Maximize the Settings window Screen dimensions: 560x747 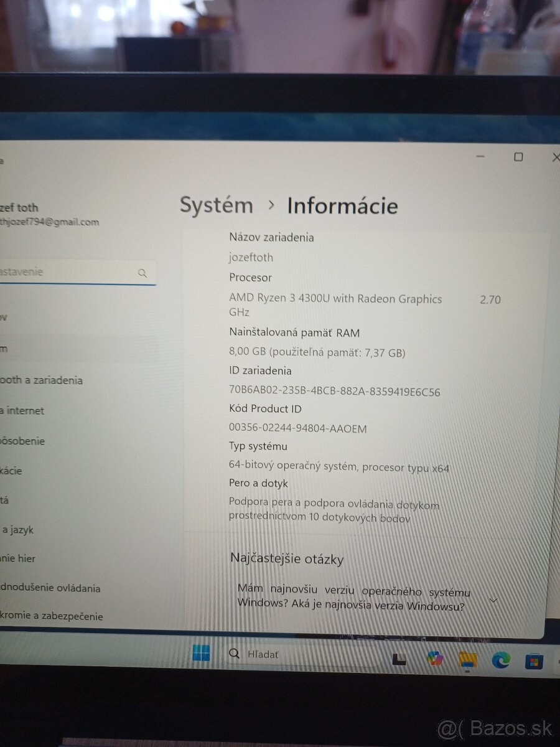pyautogui.click(x=518, y=157)
